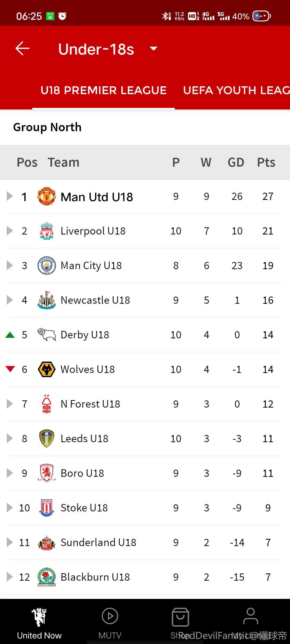Tap the back arrow icon
Viewport: 290px width, 644px height.
pyautogui.click(x=23, y=49)
